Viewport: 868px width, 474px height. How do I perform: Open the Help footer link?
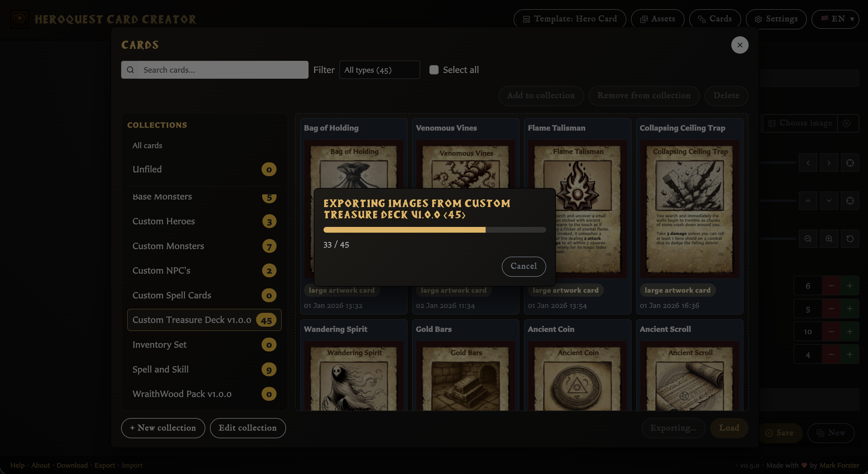coord(18,466)
